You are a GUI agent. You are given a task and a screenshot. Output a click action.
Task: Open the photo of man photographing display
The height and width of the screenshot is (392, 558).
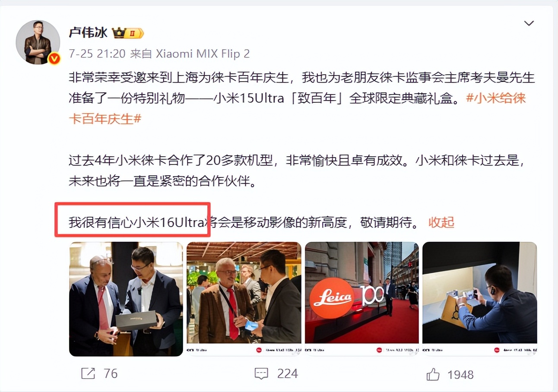479,299
